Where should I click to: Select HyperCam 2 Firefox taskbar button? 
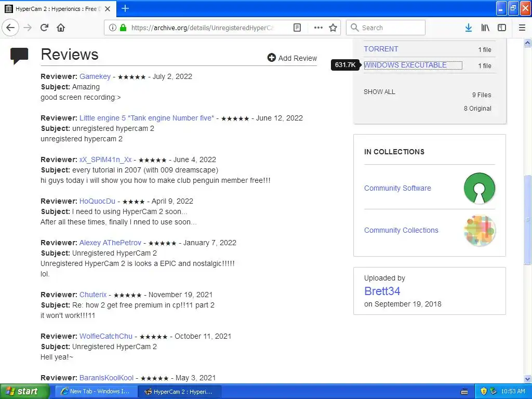coord(180,392)
